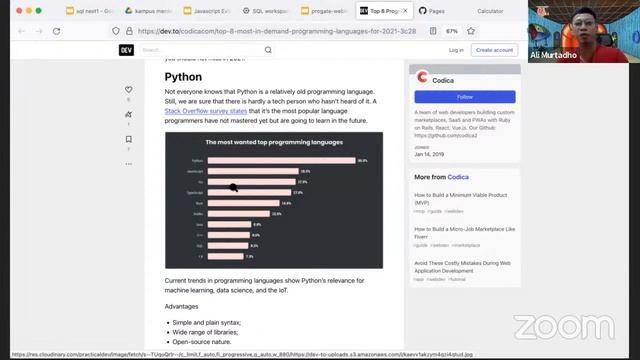Switch to the SQL workspace tab
Screen dimensions: 640x360
pos(265,11)
